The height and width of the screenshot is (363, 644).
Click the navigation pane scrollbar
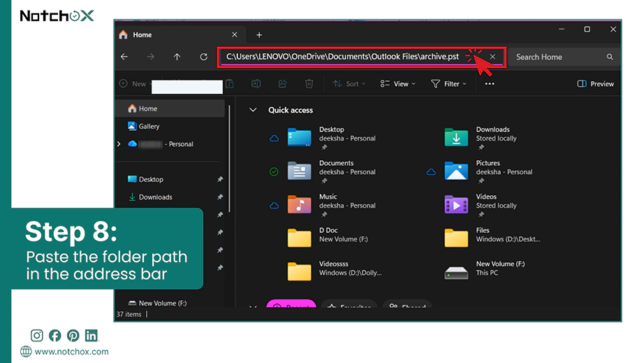point(229,159)
